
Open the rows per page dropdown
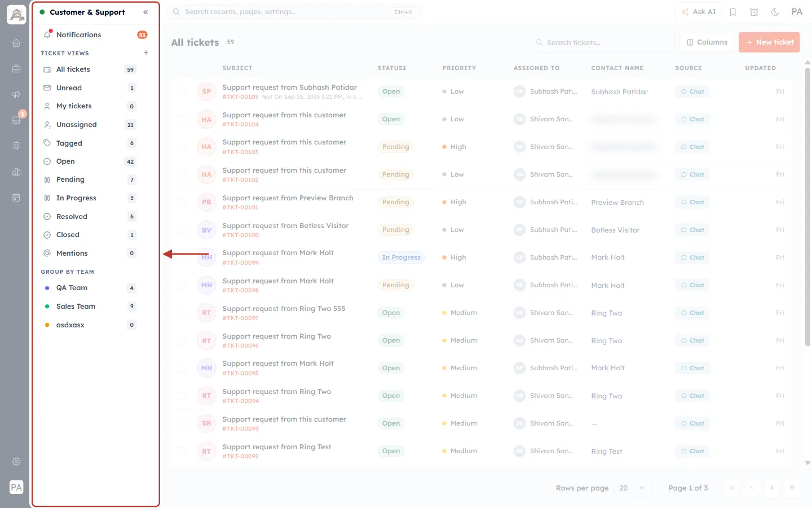click(632, 488)
